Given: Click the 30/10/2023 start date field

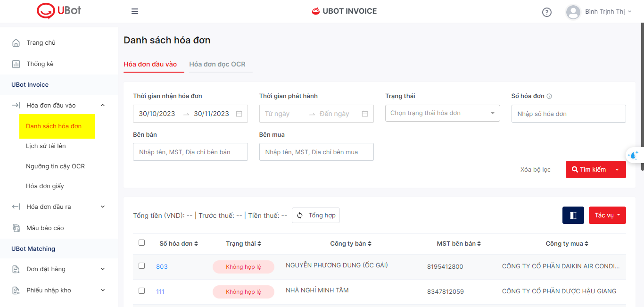Looking at the screenshot, I should (157, 114).
